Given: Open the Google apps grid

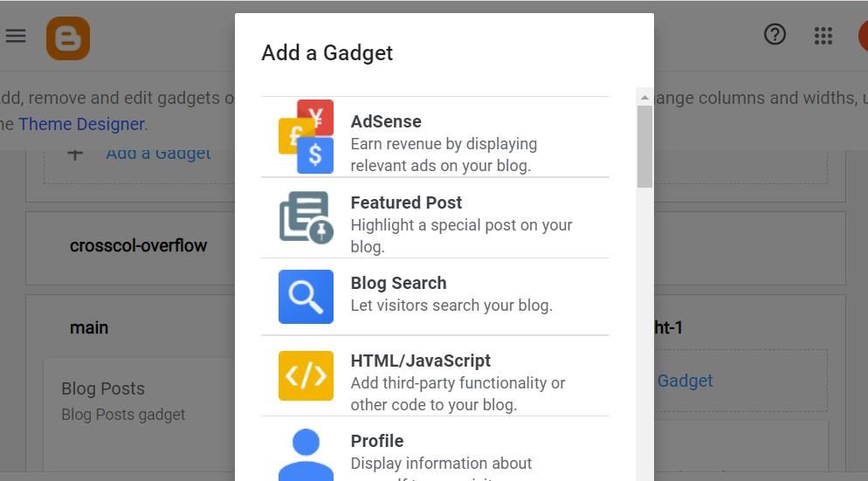Looking at the screenshot, I should (823, 36).
